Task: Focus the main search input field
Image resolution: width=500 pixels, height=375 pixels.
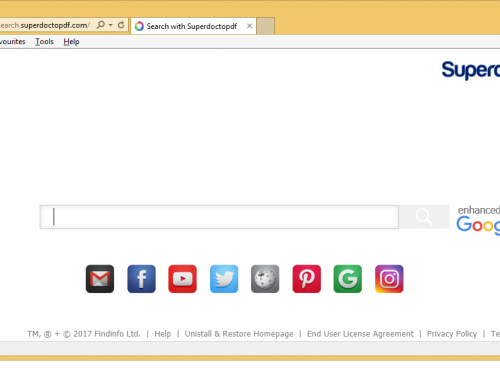Action: tap(219, 217)
